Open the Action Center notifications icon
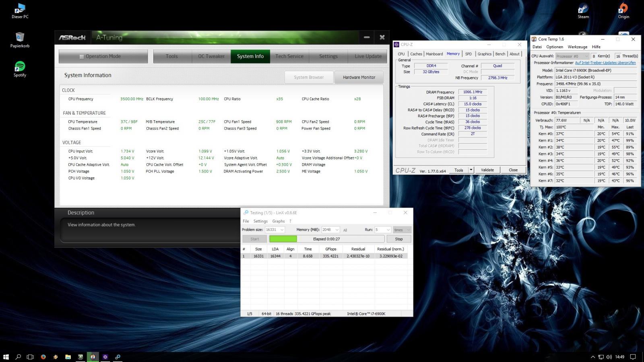Image resolution: width=644 pixels, height=362 pixels. tap(633, 357)
